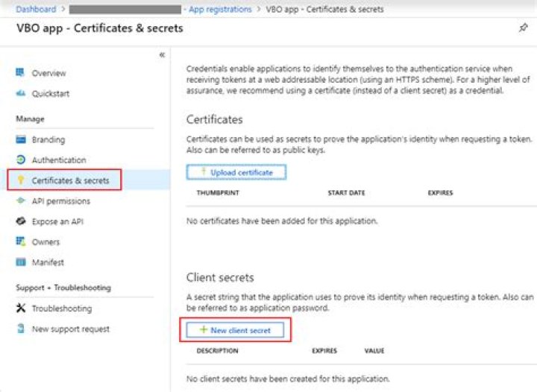
Task: Open Certificates & secrets menu item
Action: click(69, 180)
